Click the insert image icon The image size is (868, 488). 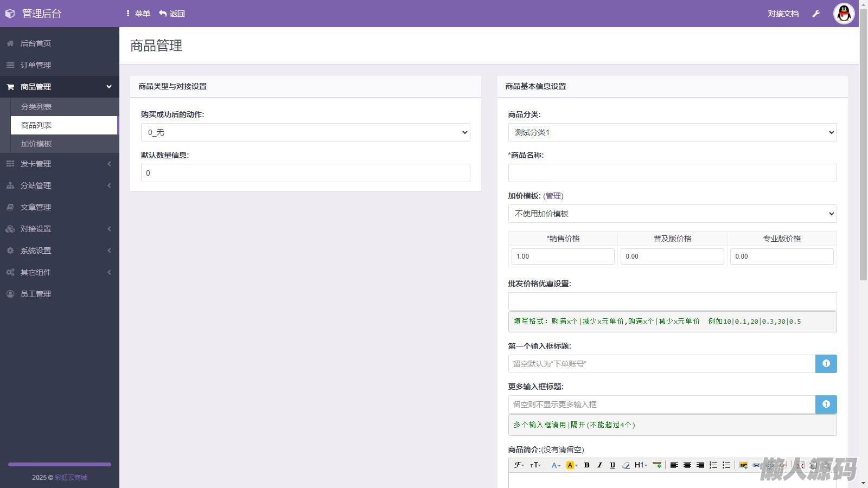click(x=743, y=465)
